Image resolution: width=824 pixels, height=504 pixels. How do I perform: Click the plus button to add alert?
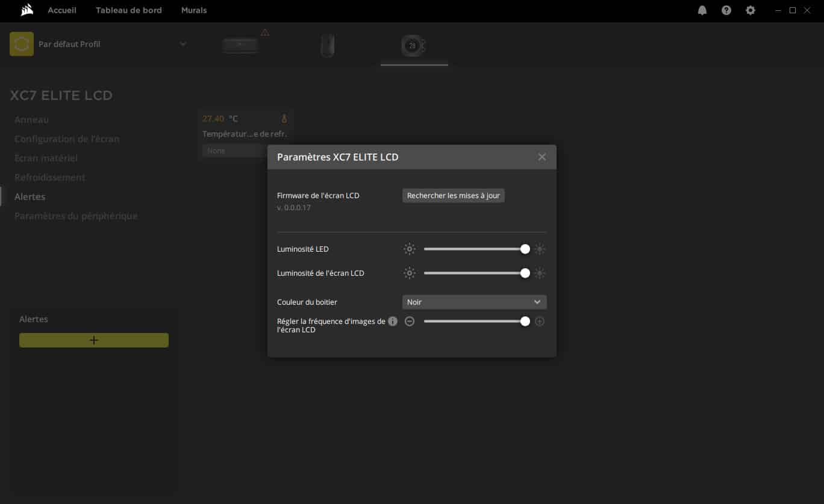coord(94,340)
